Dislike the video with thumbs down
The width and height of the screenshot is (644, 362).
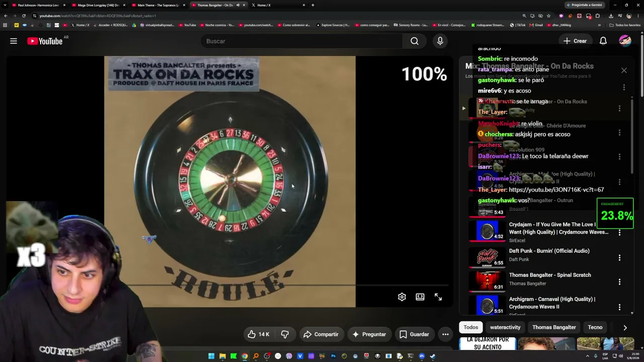(x=285, y=334)
